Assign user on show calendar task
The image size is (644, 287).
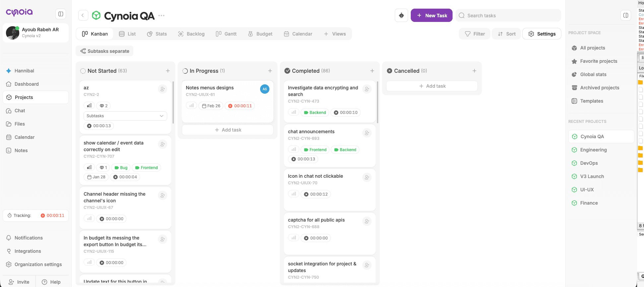click(163, 144)
